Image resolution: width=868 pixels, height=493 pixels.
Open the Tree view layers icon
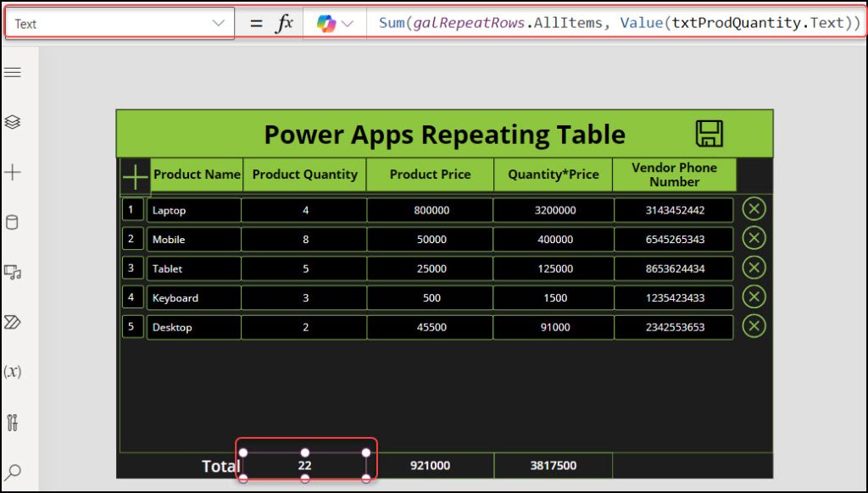point(13,122)
